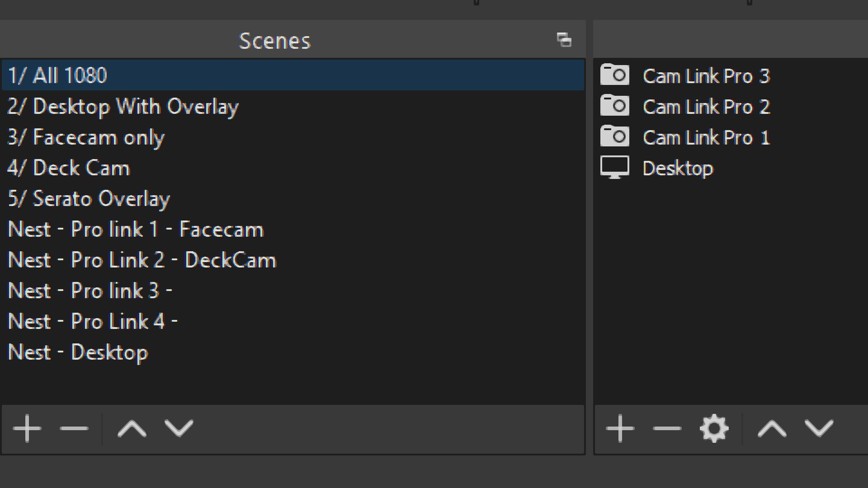Open source properties gear icon
The image size is (868, 488).
pyautogui.click(x=714, y=428)
